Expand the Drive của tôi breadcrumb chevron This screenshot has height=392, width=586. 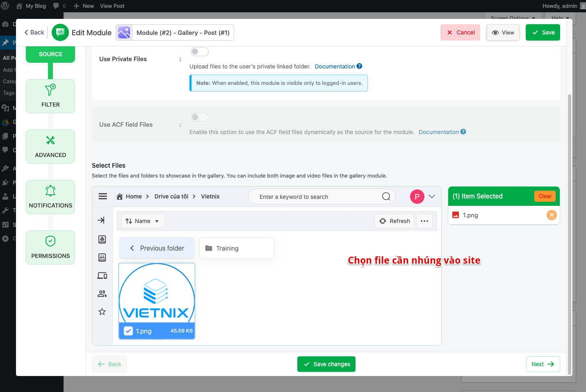point(194,196)
